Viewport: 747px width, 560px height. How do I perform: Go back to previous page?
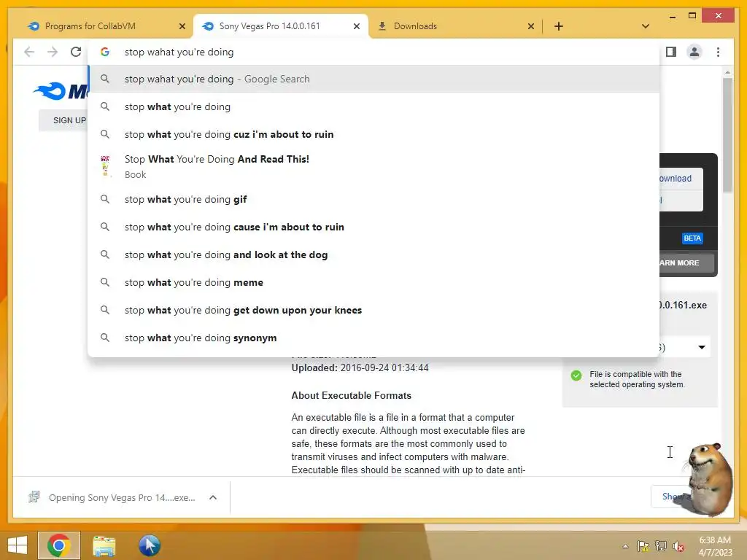tap(29, 52)
